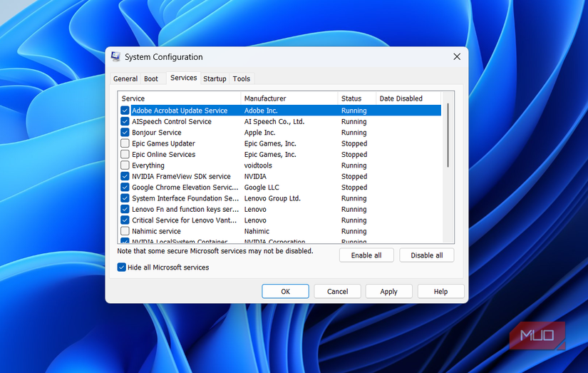Select Google Chrome Elevation Service row text
Viewport: 588px width, 373px height.
pos(185,187)
